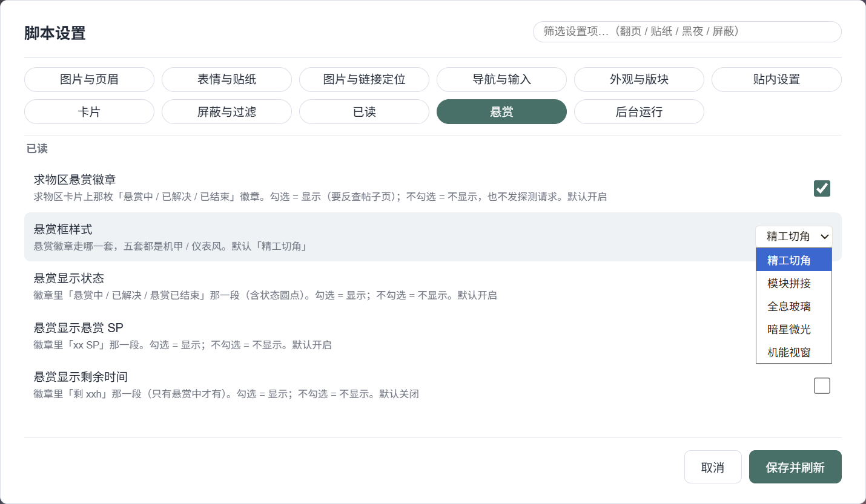Click the 悬赏显示剩余时间 setting title
Screen dimensions: 866x504
point(81,377)
